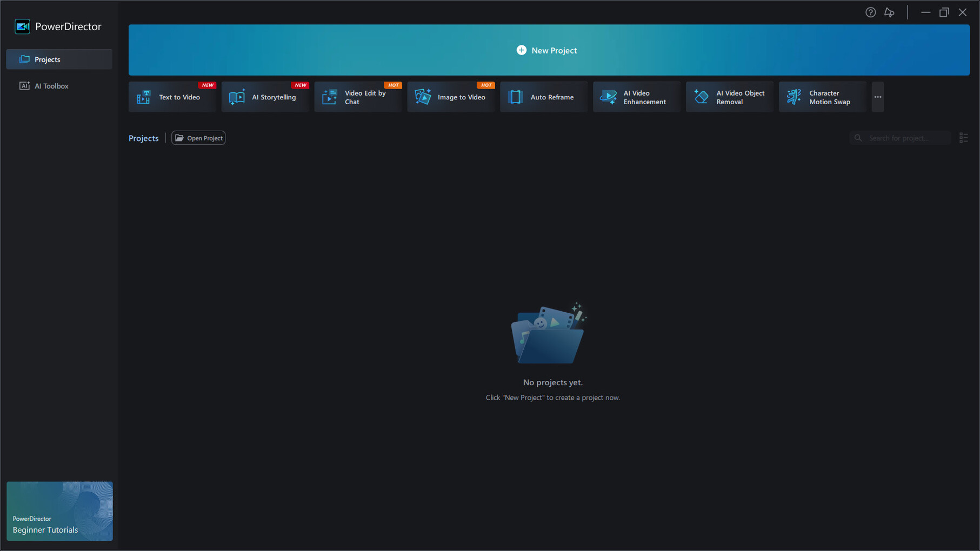Click the magnifier icon in project search
This screenshot has width=980, height=551.
click(858, 138)
